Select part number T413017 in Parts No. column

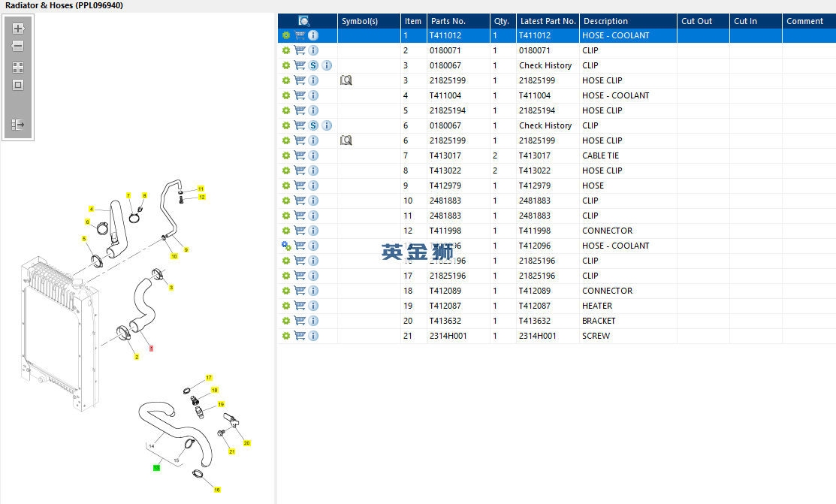click(x=445, y=155)
